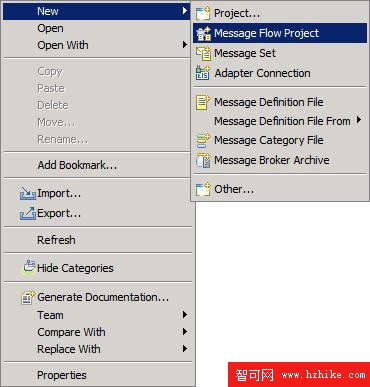Select Add Bookmark... entry
This screenshot has height=387, width=370.
pyautogui.click(x=98, y=165)
